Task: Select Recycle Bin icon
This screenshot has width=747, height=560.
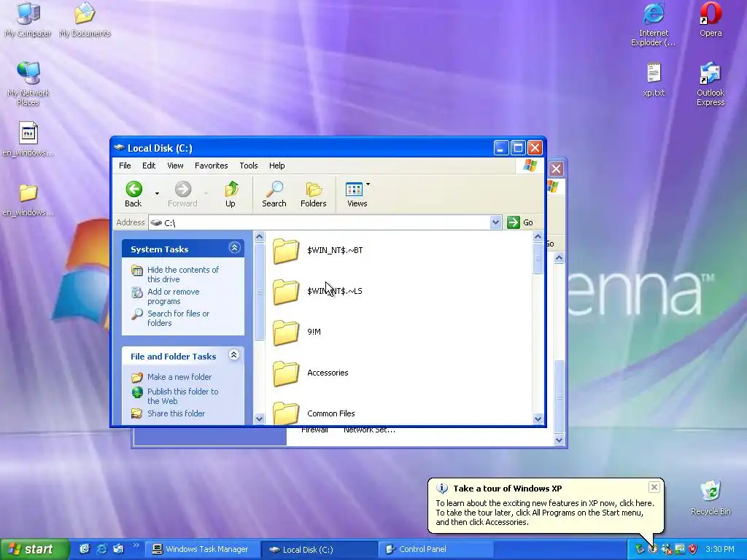Action: pyautogui.click(x=711, y=498)
